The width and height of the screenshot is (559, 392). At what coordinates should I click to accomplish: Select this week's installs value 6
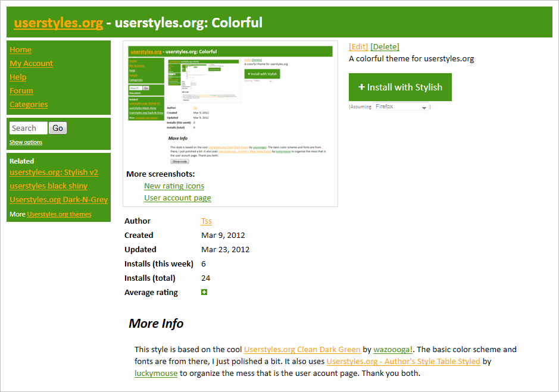click(204, 264)
